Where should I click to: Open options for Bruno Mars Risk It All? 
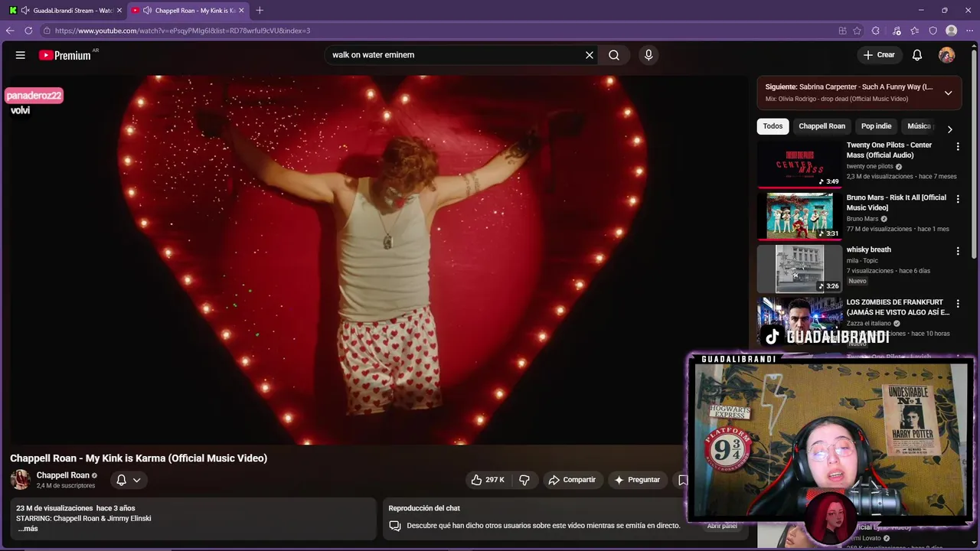958,199
